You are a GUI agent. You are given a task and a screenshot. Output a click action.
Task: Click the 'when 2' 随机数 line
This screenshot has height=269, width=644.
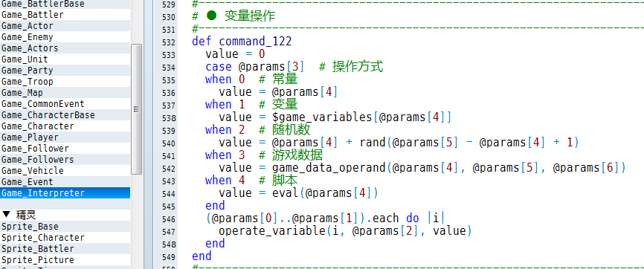pyautogui.click(x=258, y=130)
